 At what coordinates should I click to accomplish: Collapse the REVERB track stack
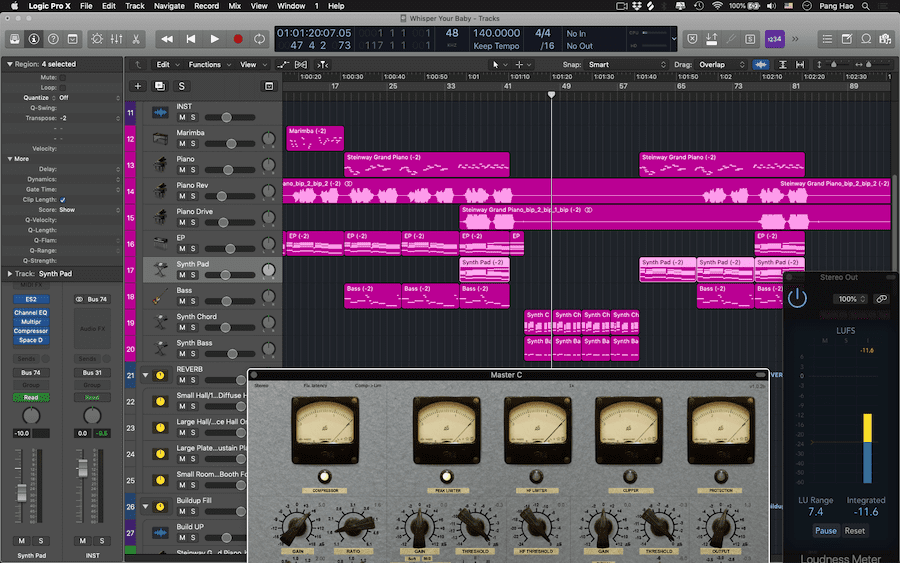(x=145, y=375)
